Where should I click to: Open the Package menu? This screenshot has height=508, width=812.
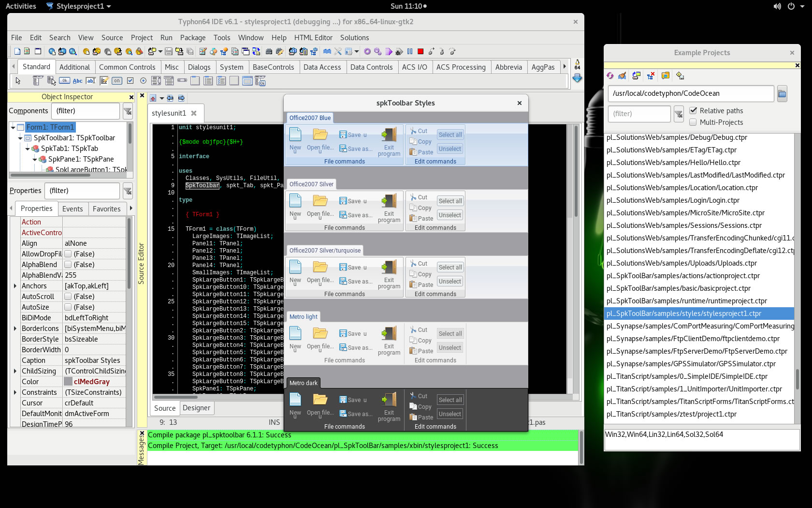(x=192, y=38)
